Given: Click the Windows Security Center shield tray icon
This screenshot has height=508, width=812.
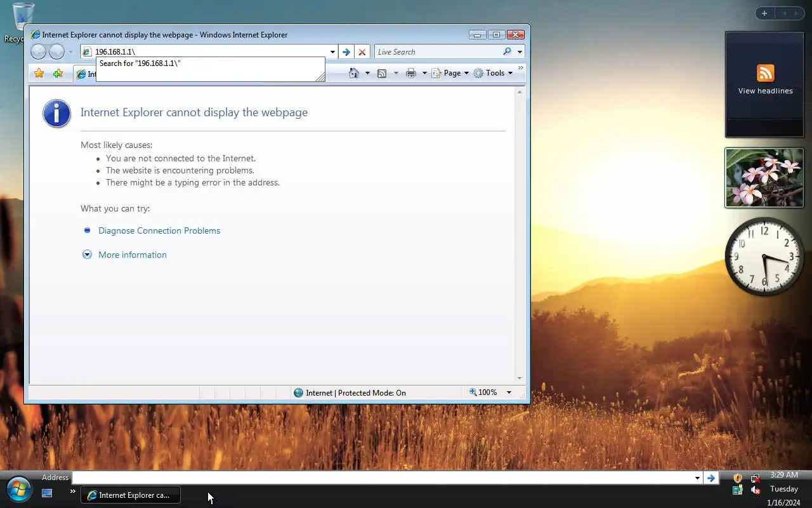Looking at the screenshot, I should pos(738,478).
